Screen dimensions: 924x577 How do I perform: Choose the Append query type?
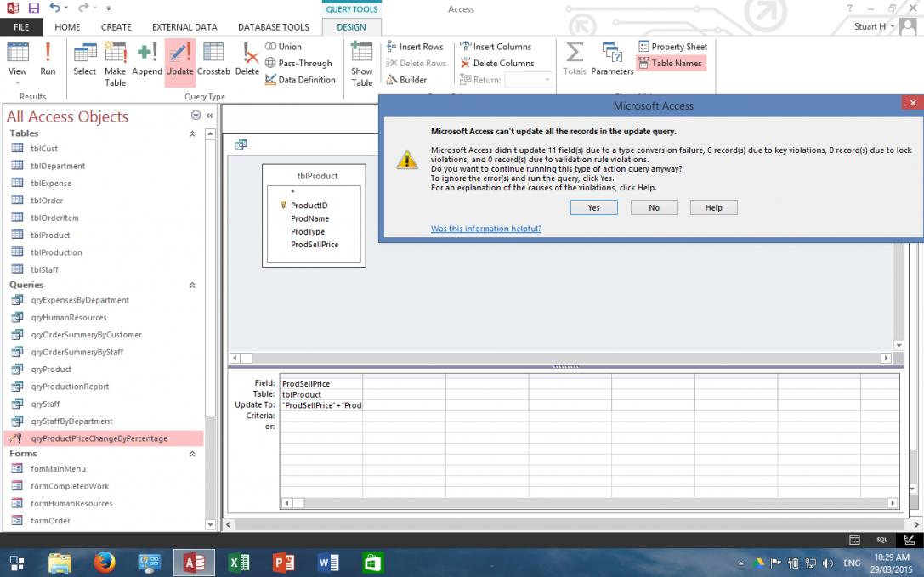pyautogui.click(x=147, y=59)
